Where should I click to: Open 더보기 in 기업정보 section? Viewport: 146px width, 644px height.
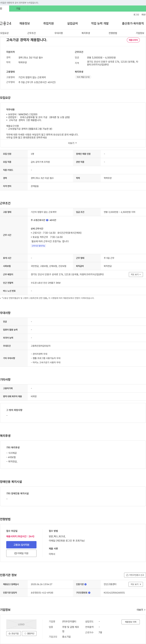coord(141,610)
